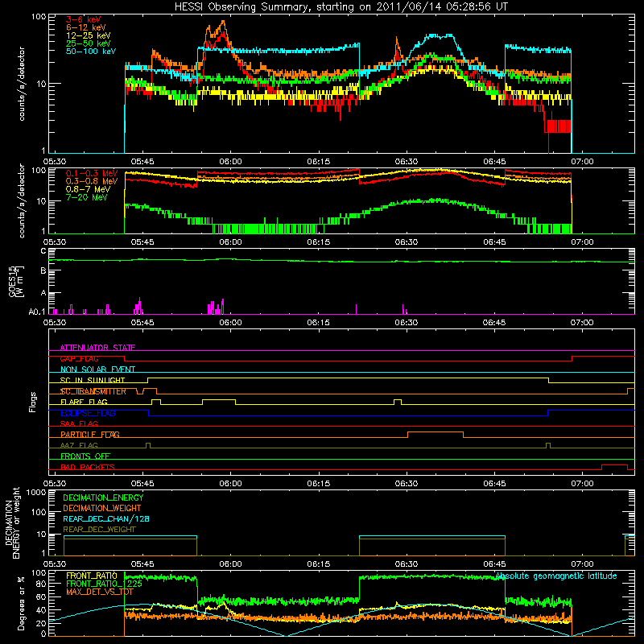Image resolution: width=644 pixels, height=644 pixels.
Task: Click the 06:15 tick label under the MeV panel
Action: tap(318, 242)
